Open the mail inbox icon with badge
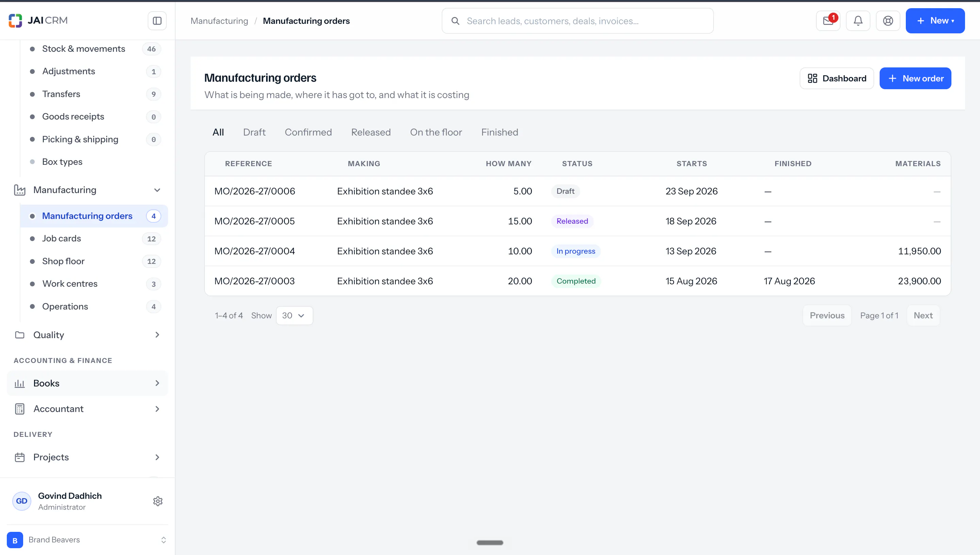The image size is (980, 555). (828, 20)
